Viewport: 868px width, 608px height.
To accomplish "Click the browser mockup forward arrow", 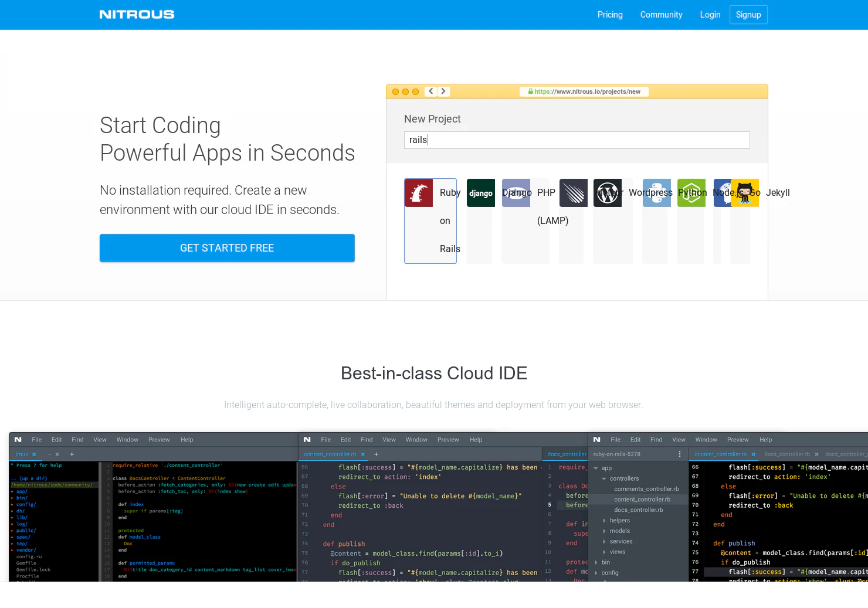I will [x=444, y=91].
